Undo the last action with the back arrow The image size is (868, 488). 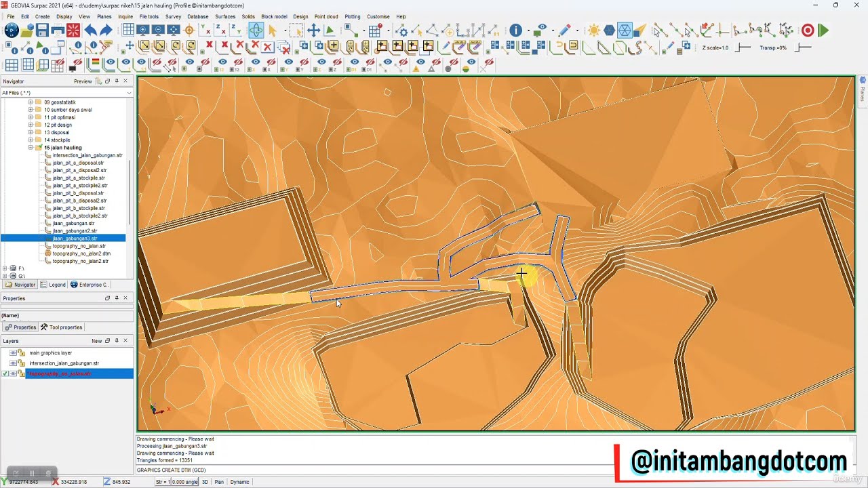click(90, 30)
